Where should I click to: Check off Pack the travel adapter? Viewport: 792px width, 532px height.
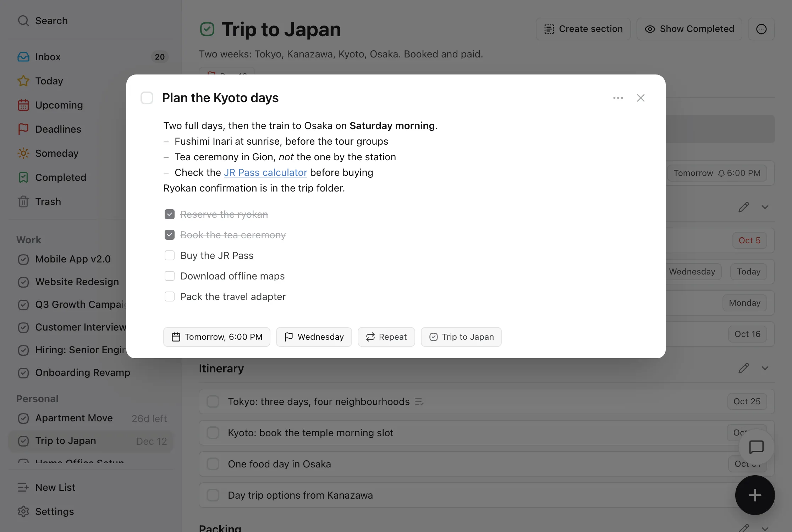click(x=170, y=297)
